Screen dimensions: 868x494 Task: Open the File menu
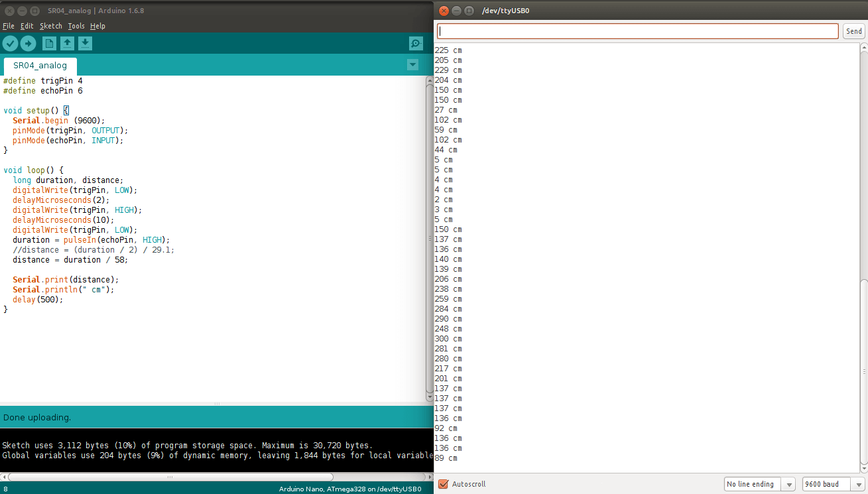[x=8, y=26]
